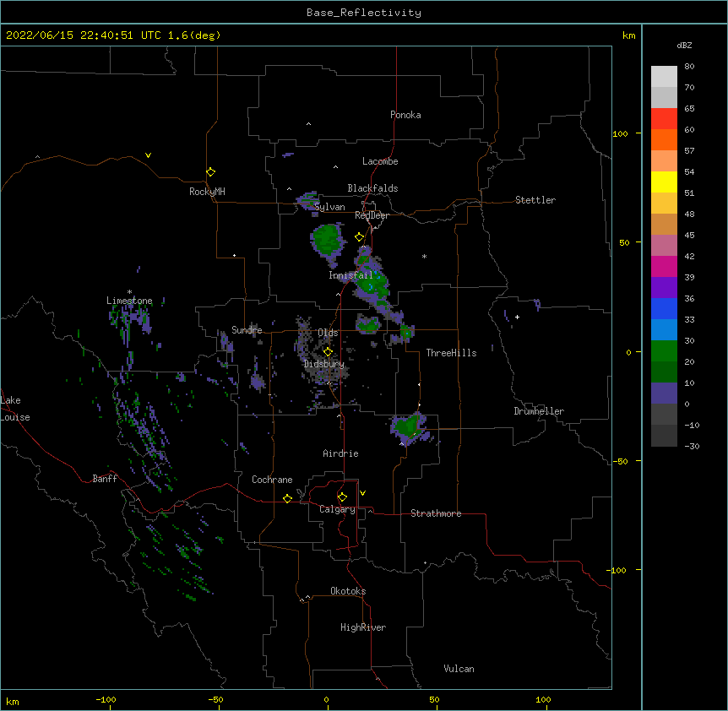Click the green 30 dBZ legend swatch
This screenshot has width=728, height=711.
664,351
